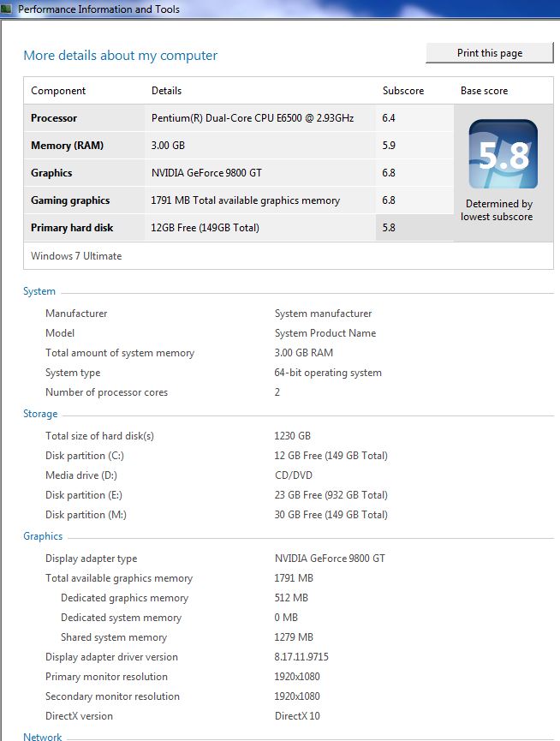
Task: Select the 'System Product Name' value
Action: coord(325,333)
